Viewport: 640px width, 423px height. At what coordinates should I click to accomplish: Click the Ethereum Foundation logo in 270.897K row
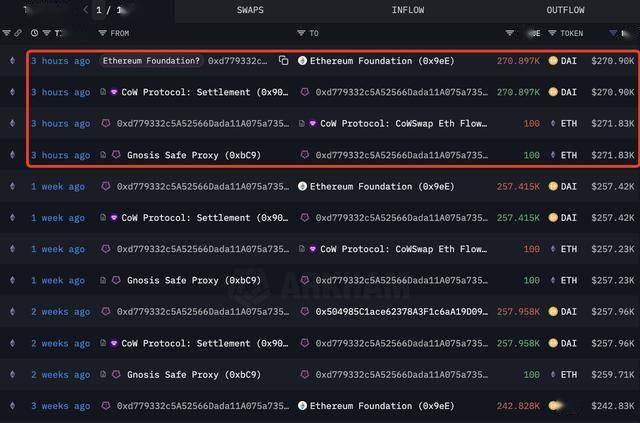302,61
